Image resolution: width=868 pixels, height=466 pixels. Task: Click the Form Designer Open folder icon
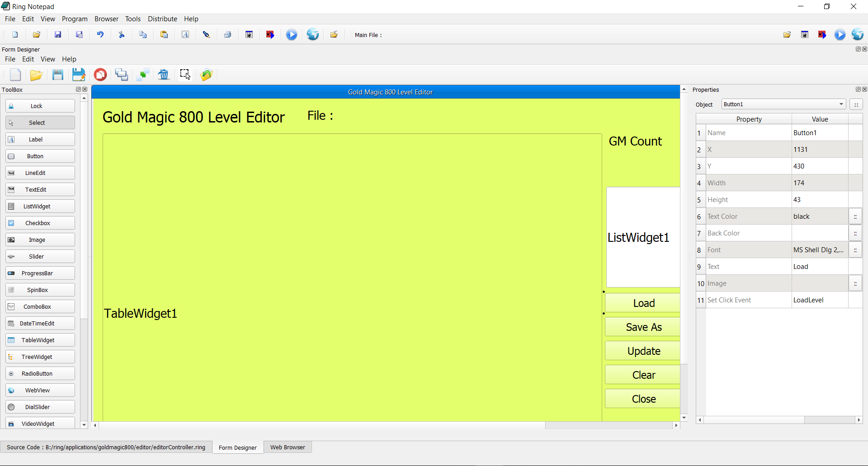point(36,75)
